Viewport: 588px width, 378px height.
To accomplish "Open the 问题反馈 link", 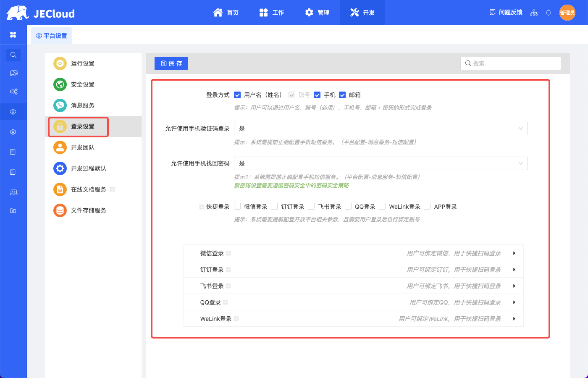I will (506, 13).
